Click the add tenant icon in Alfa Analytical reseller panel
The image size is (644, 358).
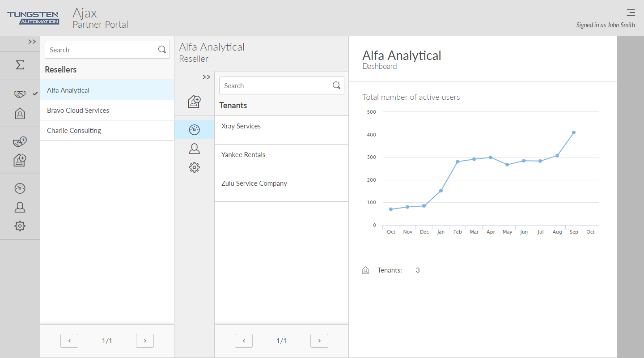[194, 102]
